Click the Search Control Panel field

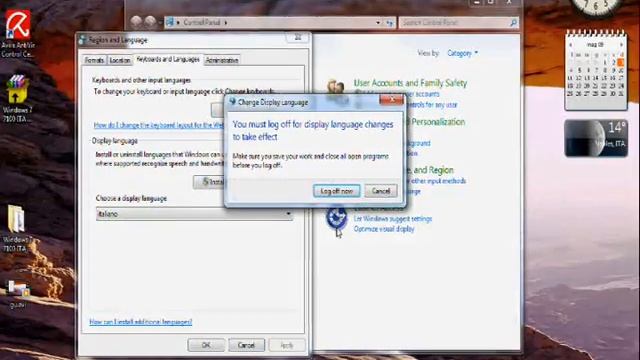454,22
